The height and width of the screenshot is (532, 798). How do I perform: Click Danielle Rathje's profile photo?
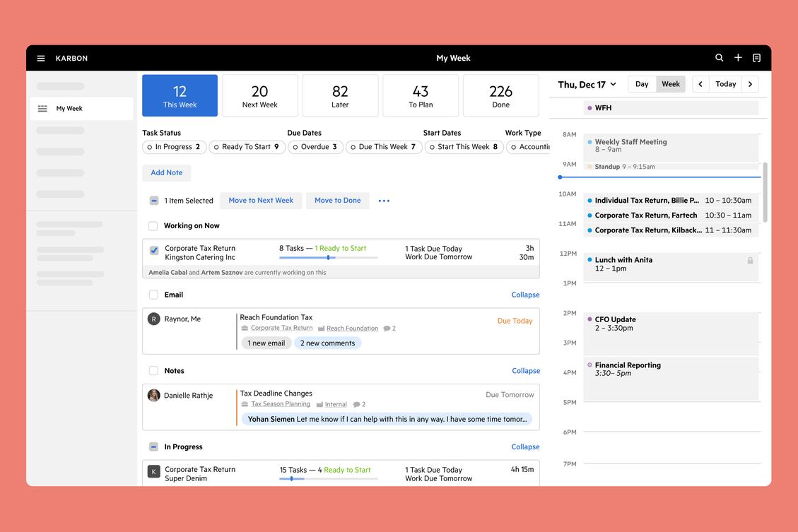[153, 395]
